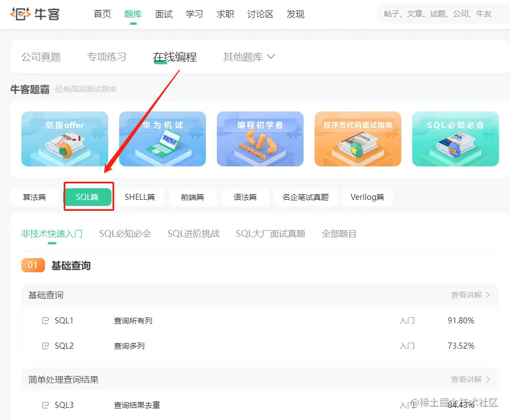Switch to 全部题目 sub-tab
510x420 pixels.
point(339,233)
